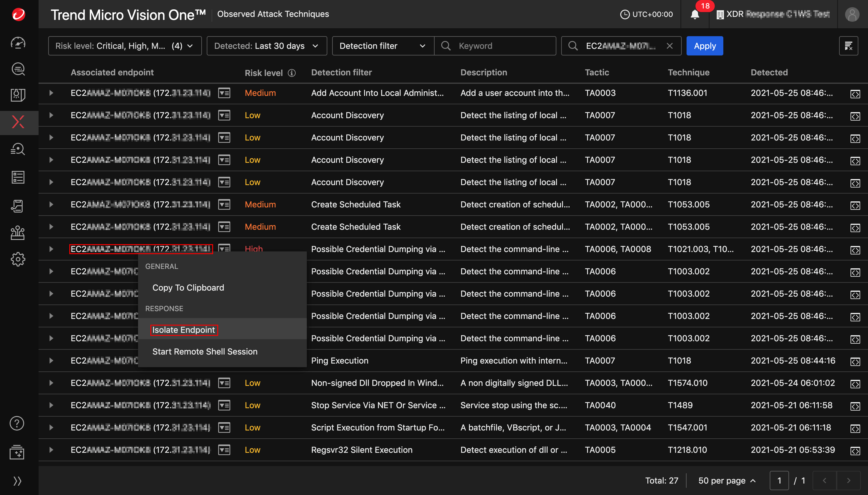868x495 pixels.
Task: Click the endpoint details icon on the Regsvr32 row
Action: (x=224, y=450)
